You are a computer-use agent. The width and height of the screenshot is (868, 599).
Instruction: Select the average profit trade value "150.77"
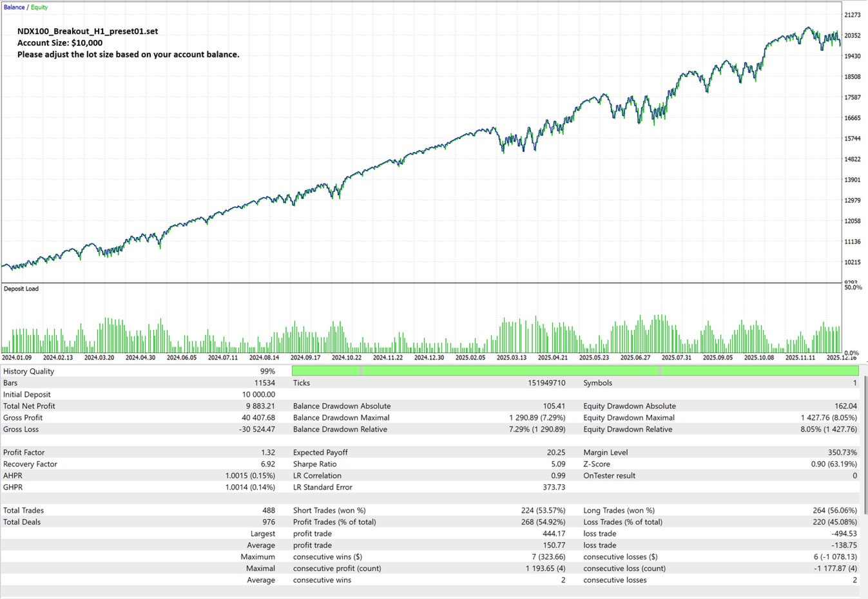[554, 545]
